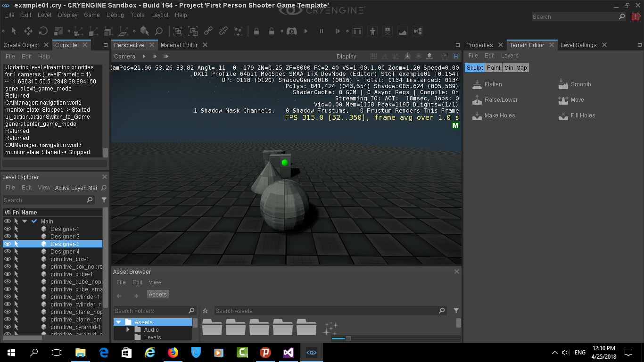Select the arrow selection tool in toolbar
The height and width of the screenshot is (362, 644).
14,31
